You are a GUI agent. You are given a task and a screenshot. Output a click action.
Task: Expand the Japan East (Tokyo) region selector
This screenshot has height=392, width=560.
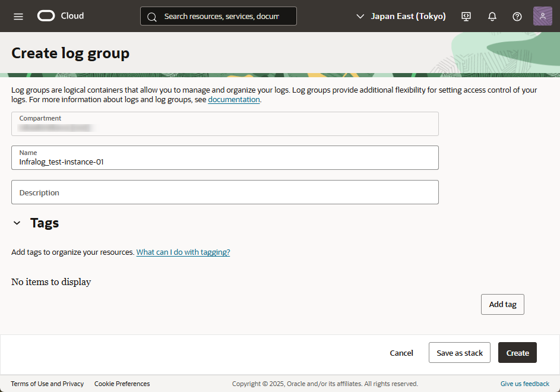pyautogui.click(x=401, y=16)
